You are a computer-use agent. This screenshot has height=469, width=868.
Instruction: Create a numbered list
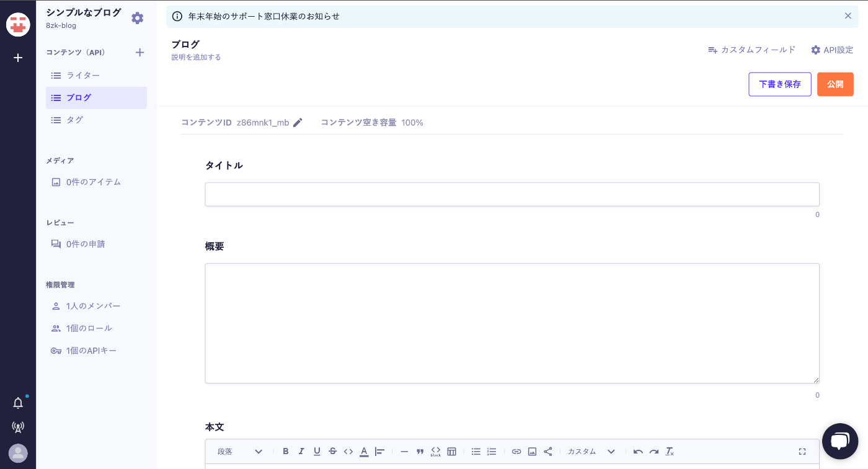[492, 452]
